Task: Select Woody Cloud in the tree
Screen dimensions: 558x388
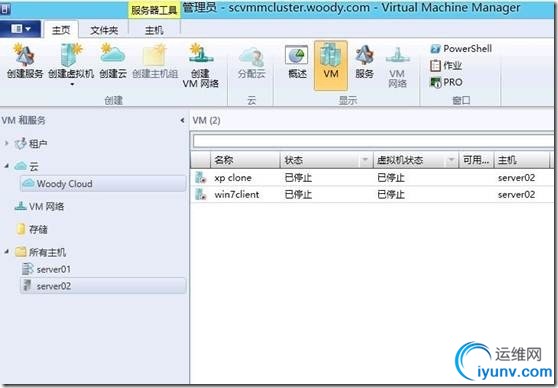Action: 103,184
